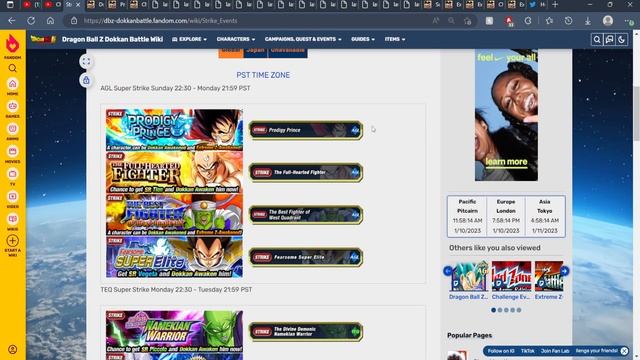This screenshot has width=640, height=360.
Task: Dismiss the bottom social bar with X
Action: pos(624,351)
